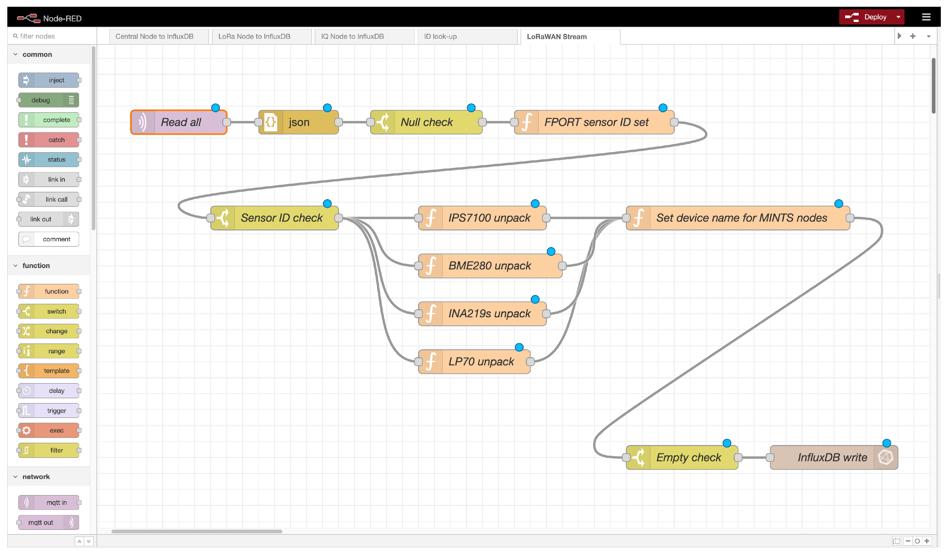Click the zoom out minus icon
Image resolution: width=949 pixels, height=560 pixels.
(x=908, y=541)
